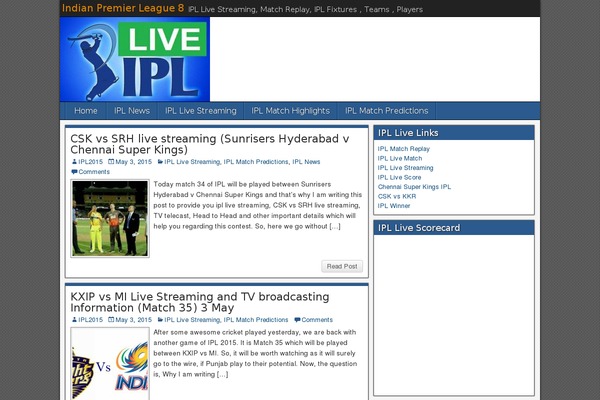Open Comments link of KXIP vs MI post
This screenshot has height=400, width=600.
point(317,320)
